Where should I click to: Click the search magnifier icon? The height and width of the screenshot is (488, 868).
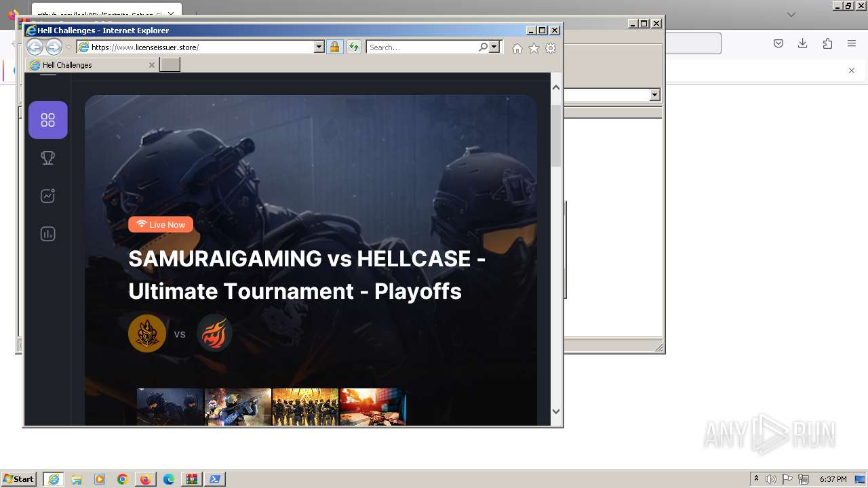[x=483, y=47]
